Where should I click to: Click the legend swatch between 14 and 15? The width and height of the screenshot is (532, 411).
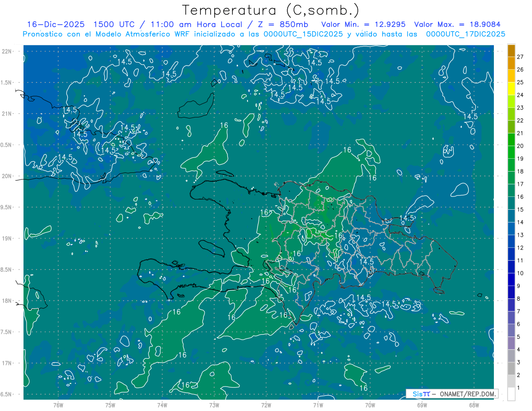511,216
